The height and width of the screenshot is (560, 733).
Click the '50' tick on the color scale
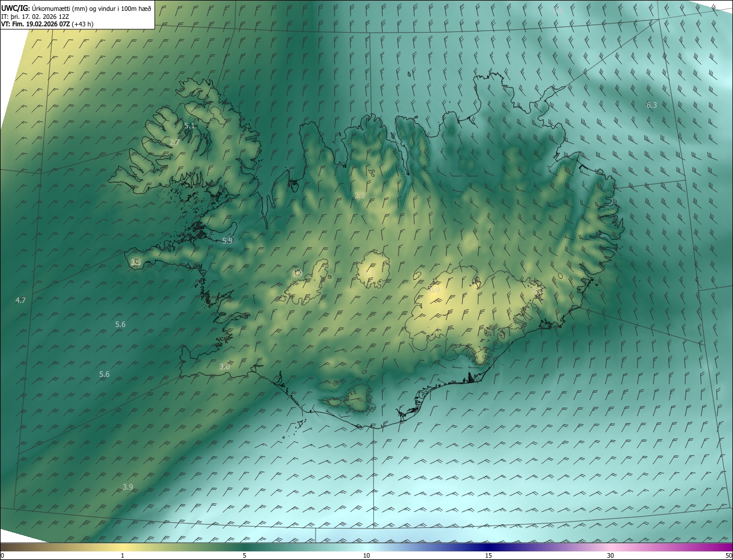pos(728,555)
